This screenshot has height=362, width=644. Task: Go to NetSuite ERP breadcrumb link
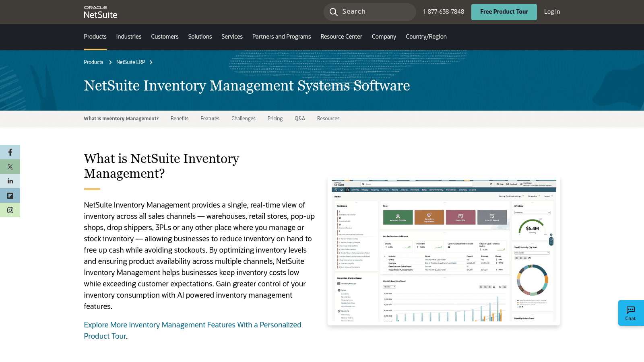(130, 62)
